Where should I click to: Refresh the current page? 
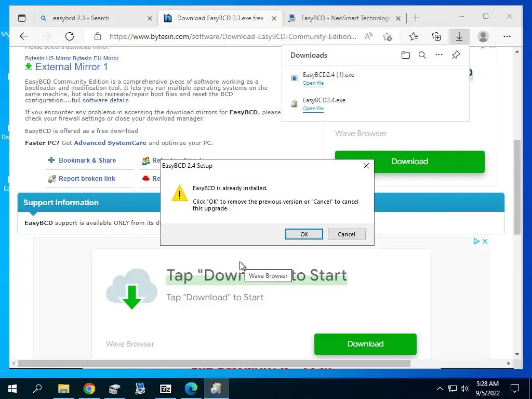point(70,36)
